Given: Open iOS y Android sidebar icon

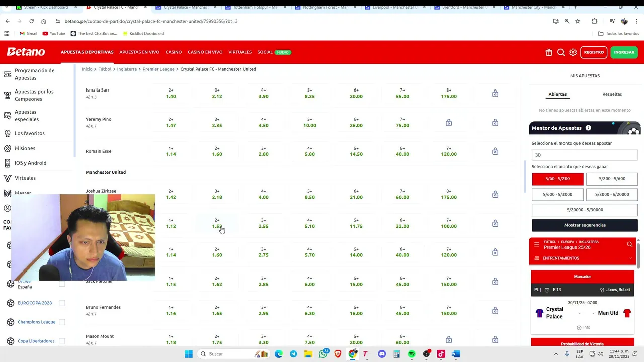Looking at the screenshot, I should (8, 163).
